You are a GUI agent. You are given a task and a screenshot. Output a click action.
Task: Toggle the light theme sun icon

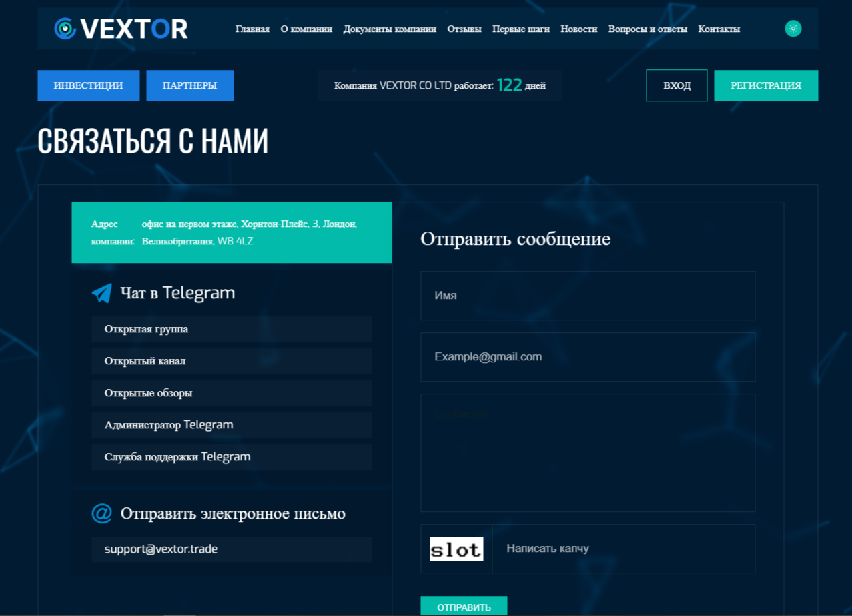[793, 28]
